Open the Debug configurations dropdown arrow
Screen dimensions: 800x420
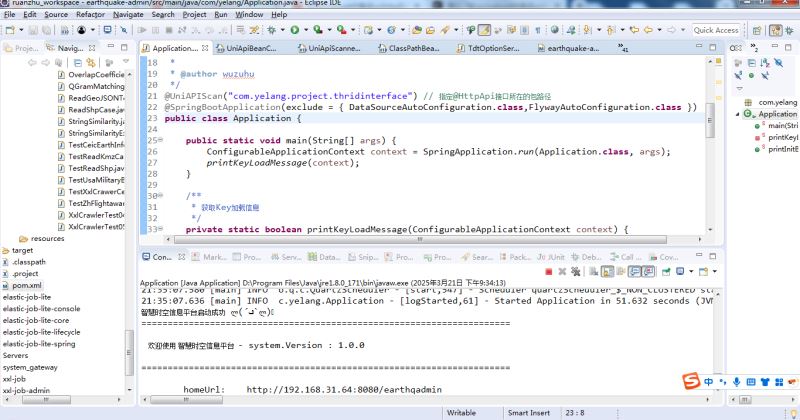(x=282, y=30)
